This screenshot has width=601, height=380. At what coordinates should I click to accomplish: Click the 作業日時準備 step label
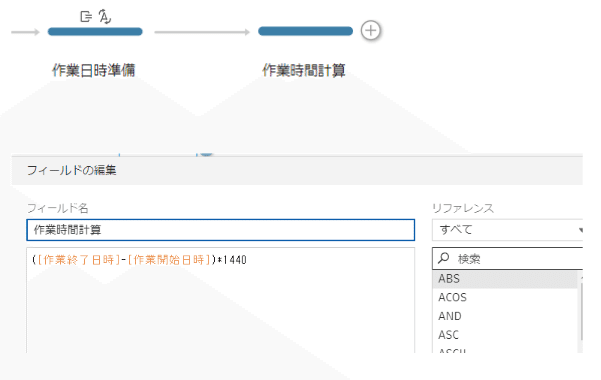94,70
